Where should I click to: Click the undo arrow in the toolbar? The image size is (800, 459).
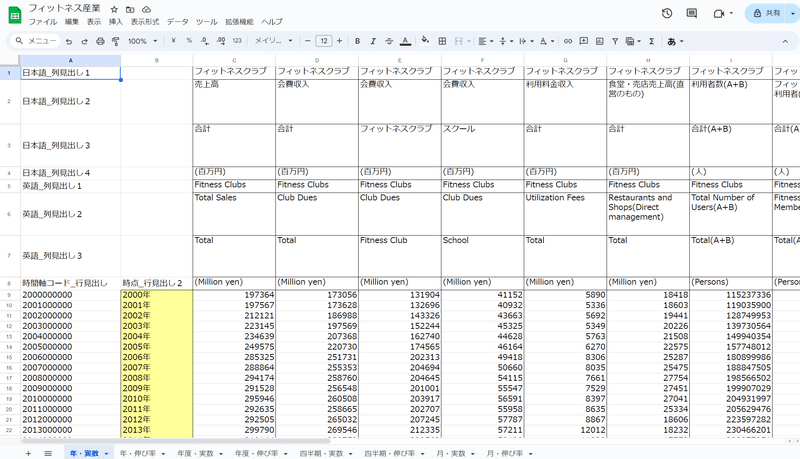click(69, 41)
